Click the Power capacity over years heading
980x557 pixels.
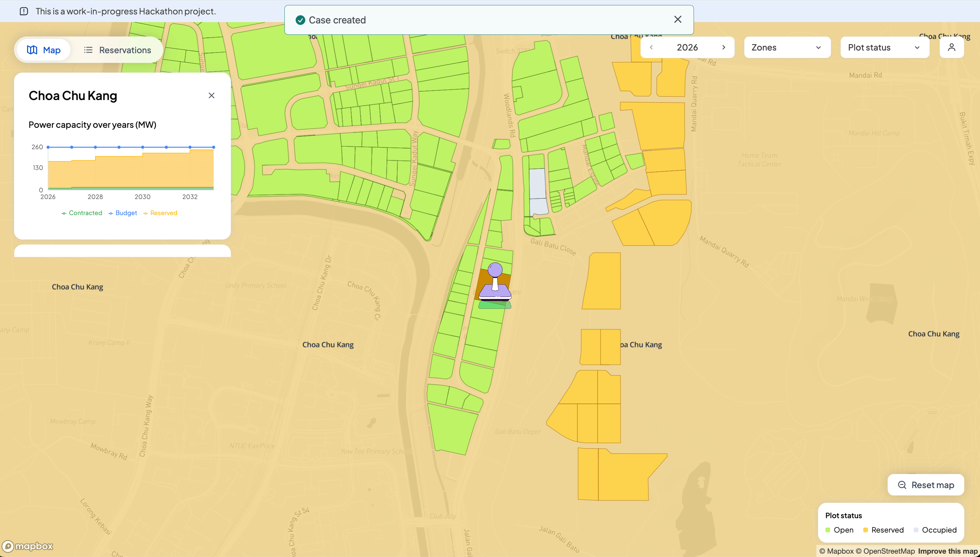[x=93, y=125]
